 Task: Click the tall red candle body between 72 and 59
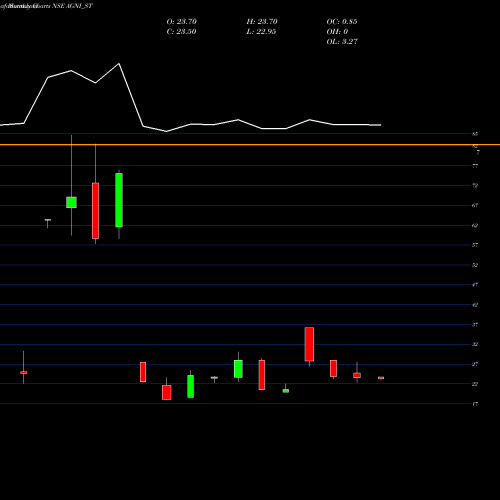[95, 211]
